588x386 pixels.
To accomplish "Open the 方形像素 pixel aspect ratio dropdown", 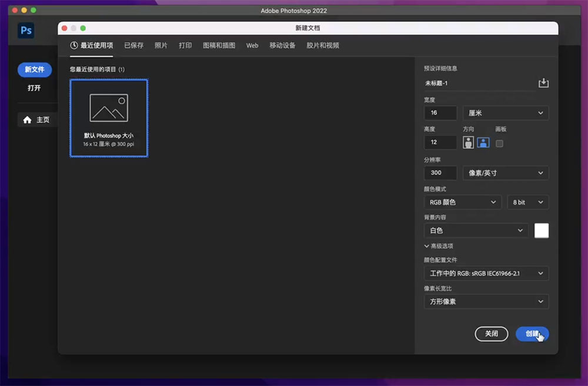I will pyautogui.click(x=486, y=301).
